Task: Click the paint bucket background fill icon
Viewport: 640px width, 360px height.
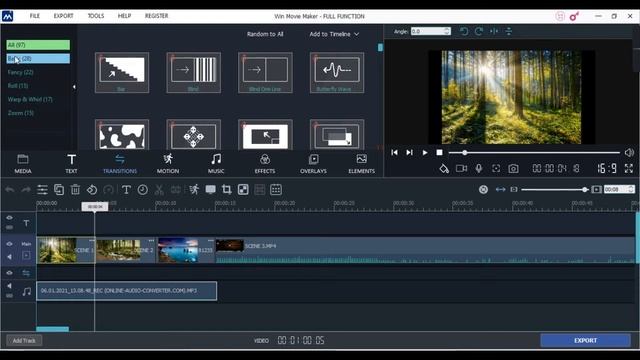Action: pyautogui.click(x=444, y=169)
